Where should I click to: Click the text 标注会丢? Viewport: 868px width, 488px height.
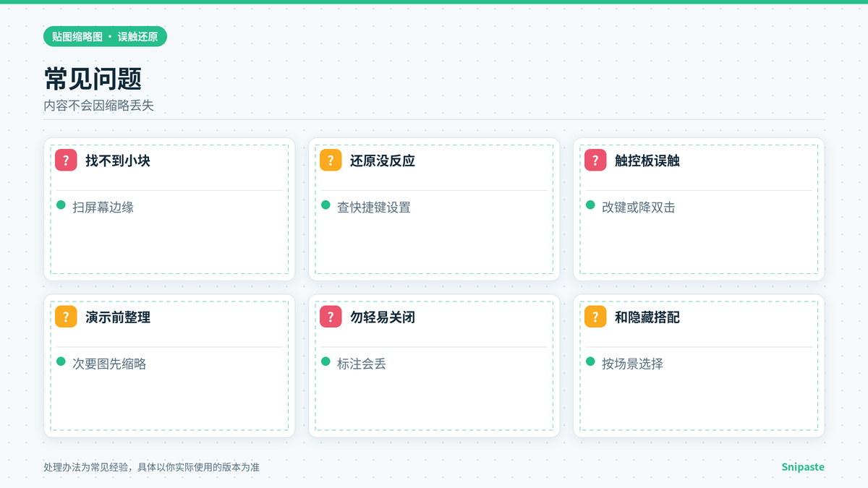coord(362,364)
